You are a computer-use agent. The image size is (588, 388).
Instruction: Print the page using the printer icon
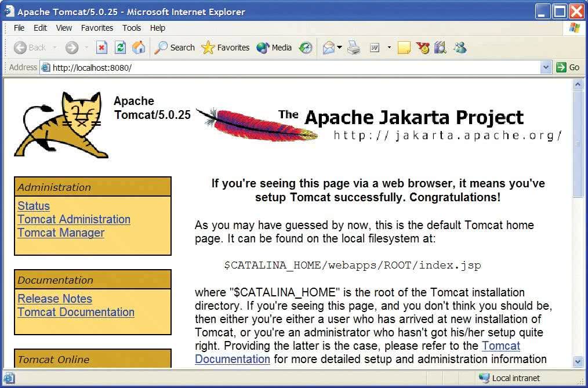pos(353,48)
